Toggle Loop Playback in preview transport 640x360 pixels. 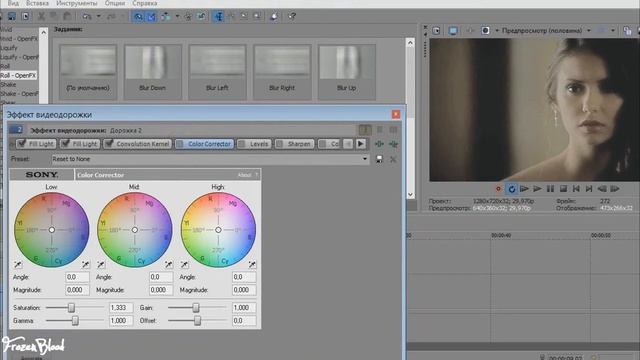511,189
